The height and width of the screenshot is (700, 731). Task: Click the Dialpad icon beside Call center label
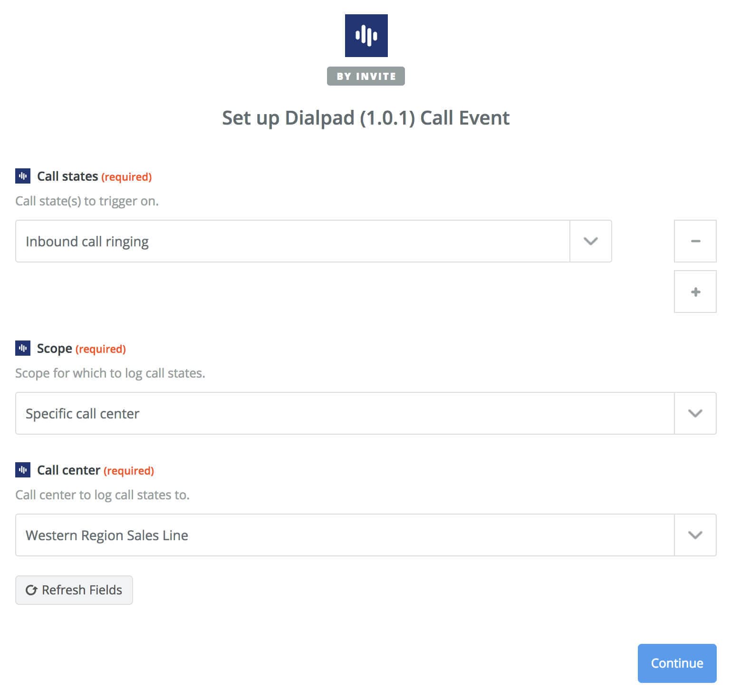click(22, 470)
